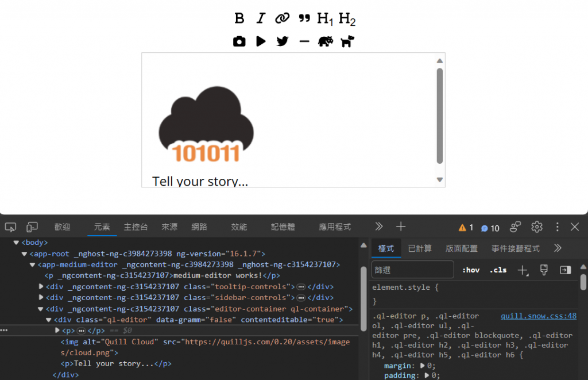The height and width of the screenshot is (380, 588).
Task: Select the <p>Tell your story...</p> DOM line
Action: (116, 364)
